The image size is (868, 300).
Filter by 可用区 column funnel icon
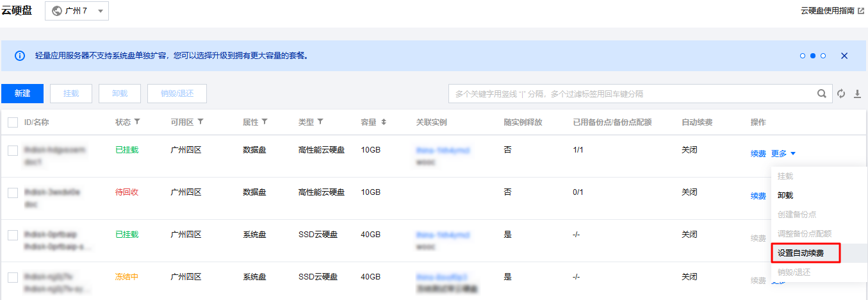coord(201,122)
